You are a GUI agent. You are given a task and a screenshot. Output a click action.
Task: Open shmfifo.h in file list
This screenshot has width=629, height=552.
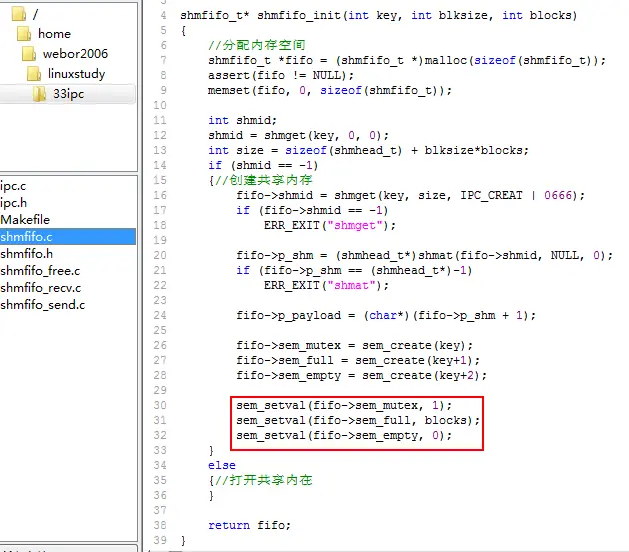coord(26,254)
